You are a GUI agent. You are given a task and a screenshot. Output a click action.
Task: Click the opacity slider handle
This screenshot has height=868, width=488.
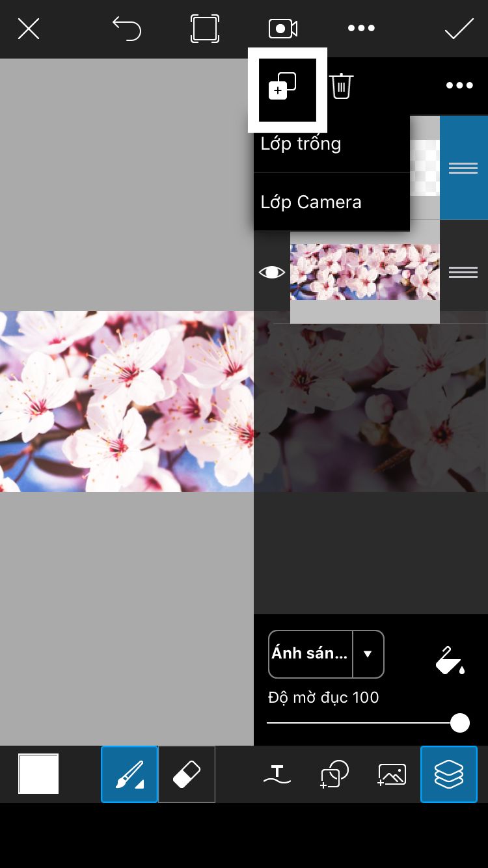click(460, 723)
